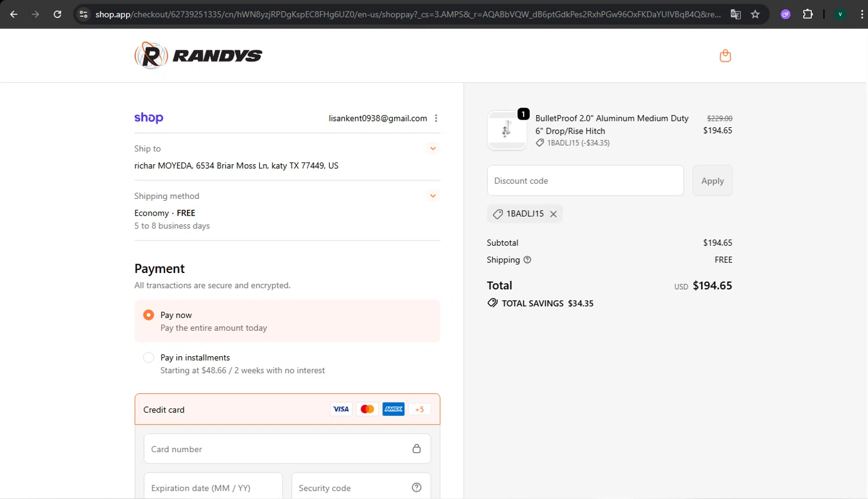Click the Shop Pay logo

click(x=149, y=118)
